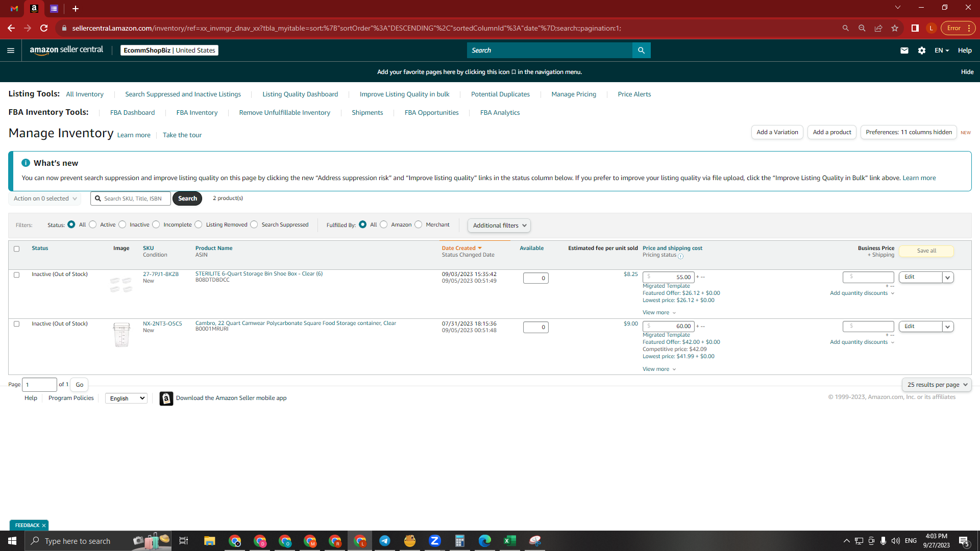The height and width of the screenshot is (551, 980).
Task: Open FBA Dashboard
Action: [132, 113]
